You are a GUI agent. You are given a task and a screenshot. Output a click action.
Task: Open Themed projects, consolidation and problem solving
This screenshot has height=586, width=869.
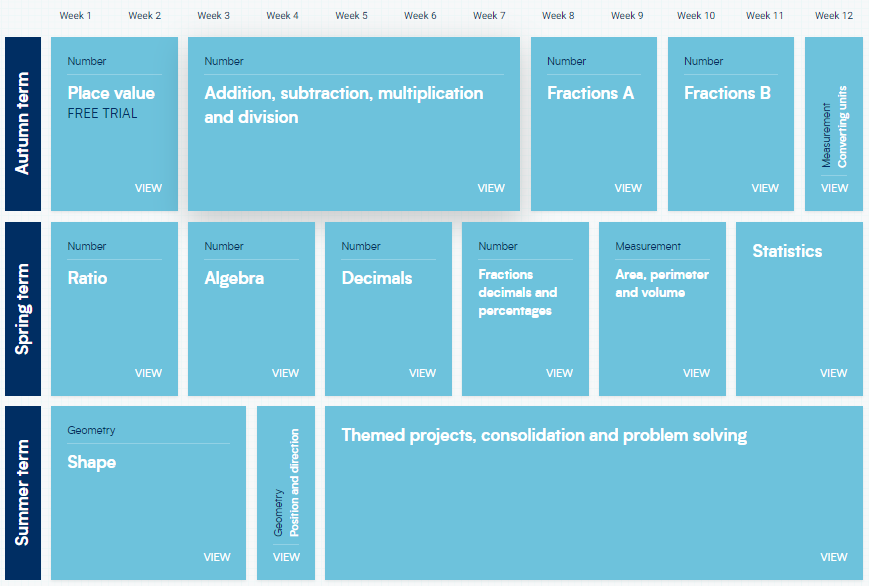(x=544, y=435)
